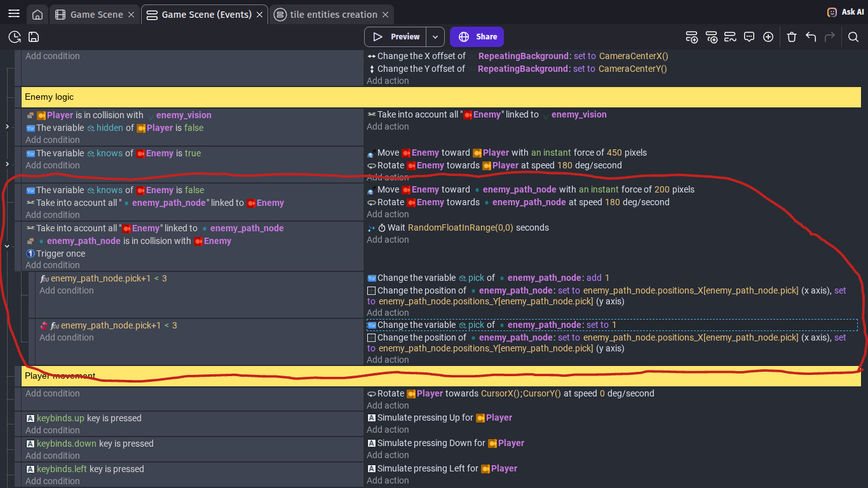Add a new event from the toolbar
Viewport: 868px width, 488px height.
click(691, 37)
